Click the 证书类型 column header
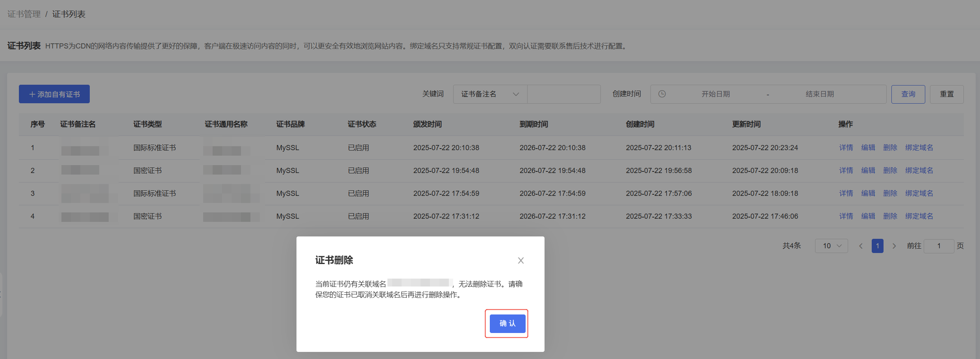Screen dimensions: 980x359 (148, 124)
